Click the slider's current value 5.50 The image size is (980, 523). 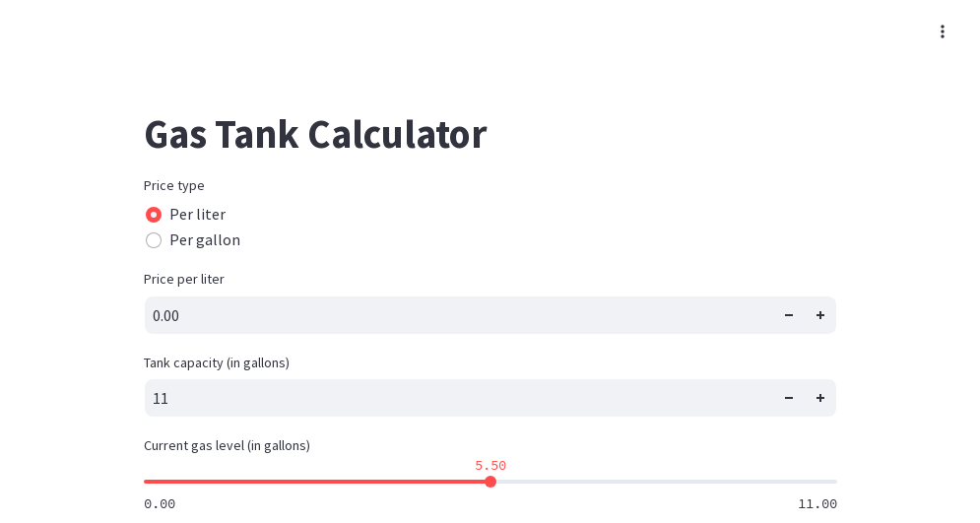point(490,466)
